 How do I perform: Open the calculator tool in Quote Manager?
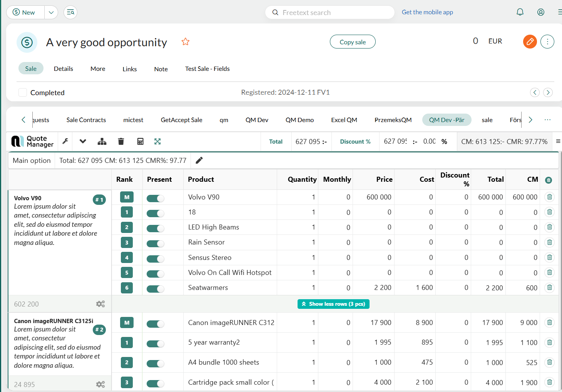140,141
